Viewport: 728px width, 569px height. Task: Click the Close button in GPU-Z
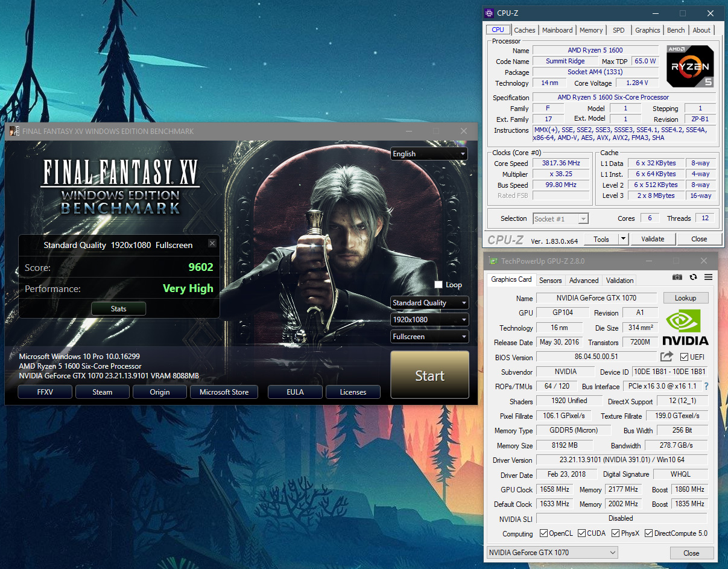tap(691, 553)
